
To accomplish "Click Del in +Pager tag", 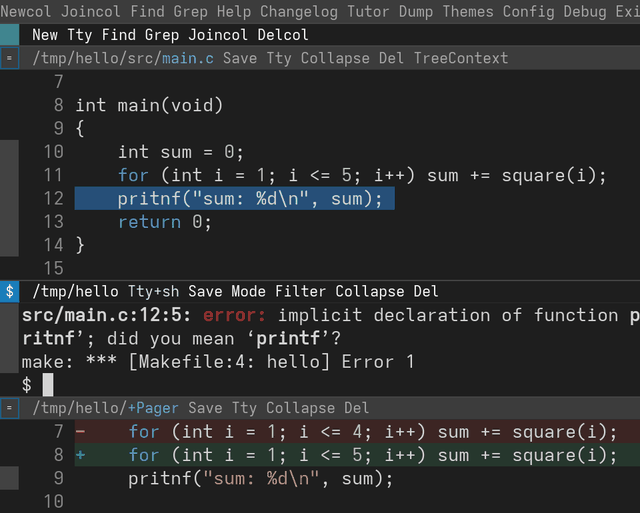I will coord(356,408).
